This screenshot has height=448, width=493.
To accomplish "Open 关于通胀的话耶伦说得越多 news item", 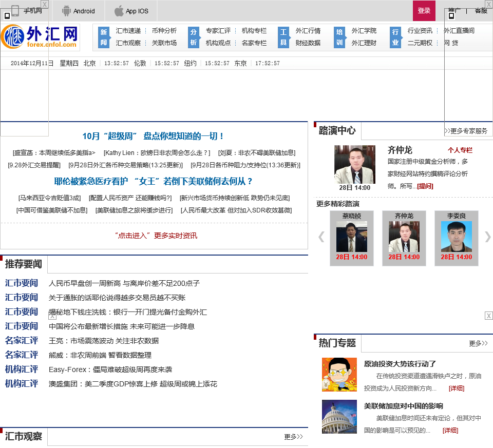I will [x=117, y=298].
